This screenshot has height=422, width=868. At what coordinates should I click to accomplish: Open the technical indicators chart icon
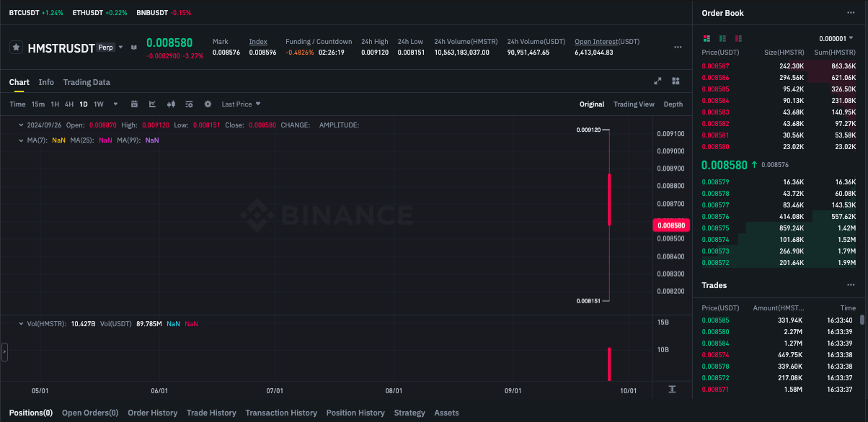[153, 104]
